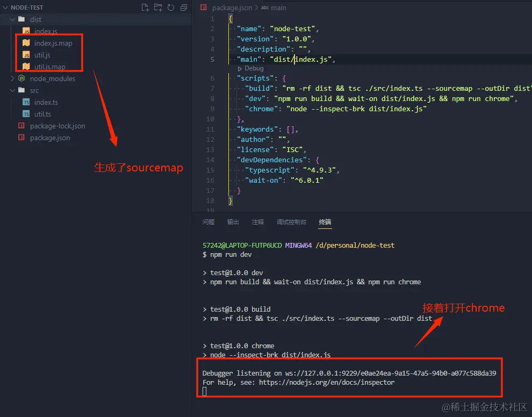532x417 pixels.
Task: Click the icon beside package.json in the tree
Action: coord(21,138)
